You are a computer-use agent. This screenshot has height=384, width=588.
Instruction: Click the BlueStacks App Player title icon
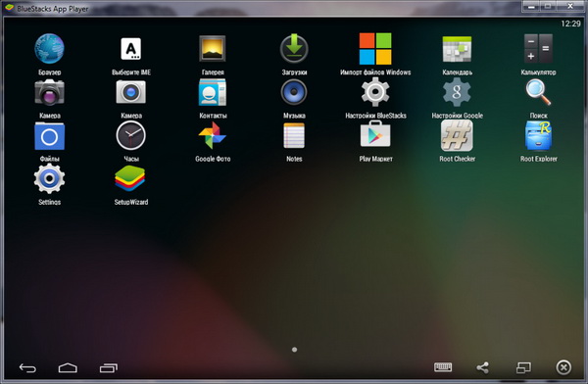click(9, 8)
